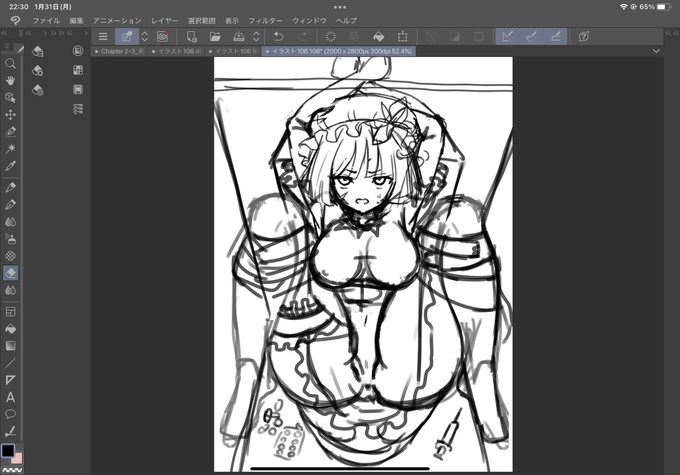Click the Fill bucket command bar icon
The height and width of the screenshot is (475, 680).
[379, 36]
